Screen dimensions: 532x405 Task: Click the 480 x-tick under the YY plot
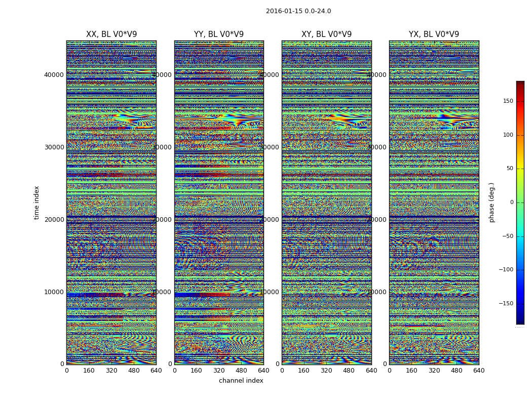coord(241,371)
